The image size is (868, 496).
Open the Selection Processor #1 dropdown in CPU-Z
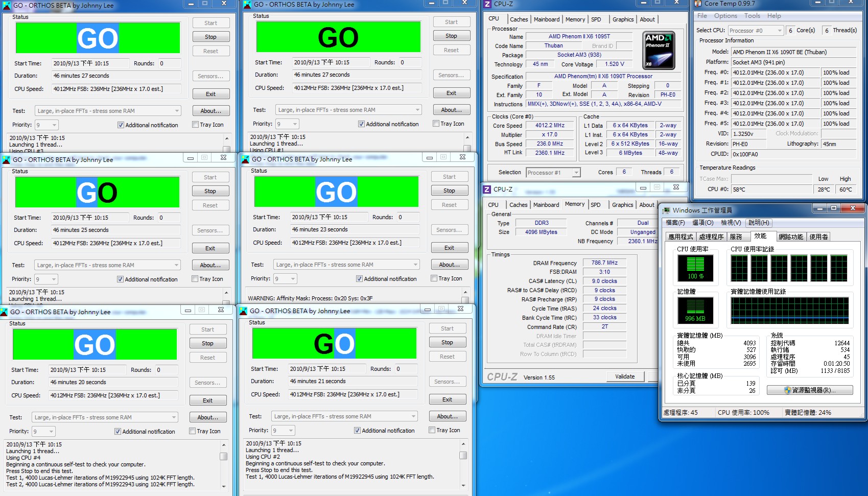coord(553,173)
